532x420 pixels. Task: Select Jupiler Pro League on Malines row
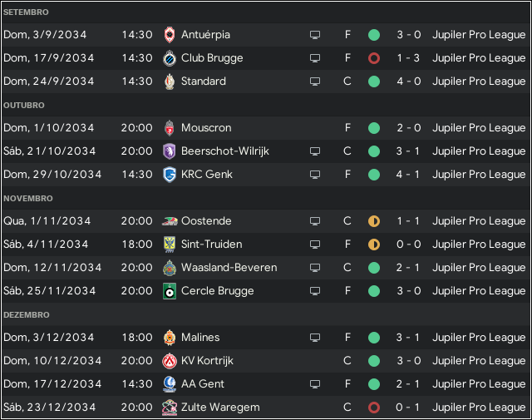click(479, 338)
